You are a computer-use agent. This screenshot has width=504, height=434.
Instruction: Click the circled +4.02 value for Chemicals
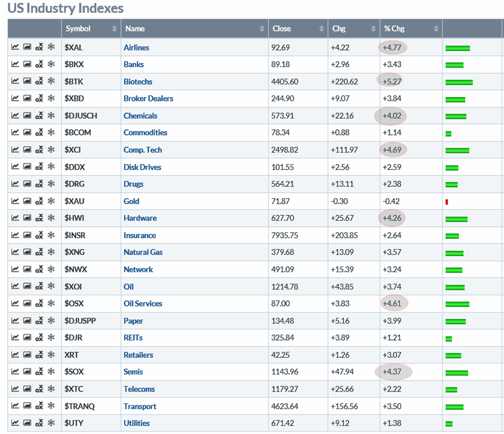[391, 116]
